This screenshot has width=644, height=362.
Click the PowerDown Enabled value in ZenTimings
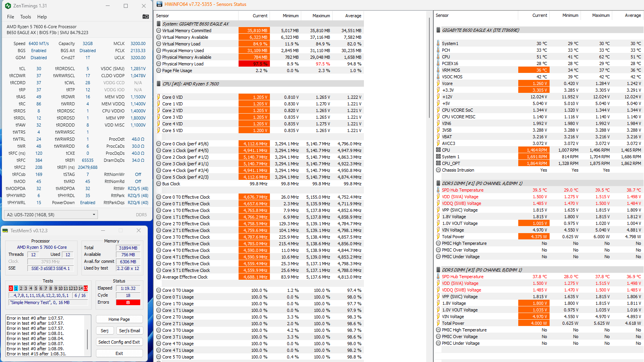[x=87, y=203]
